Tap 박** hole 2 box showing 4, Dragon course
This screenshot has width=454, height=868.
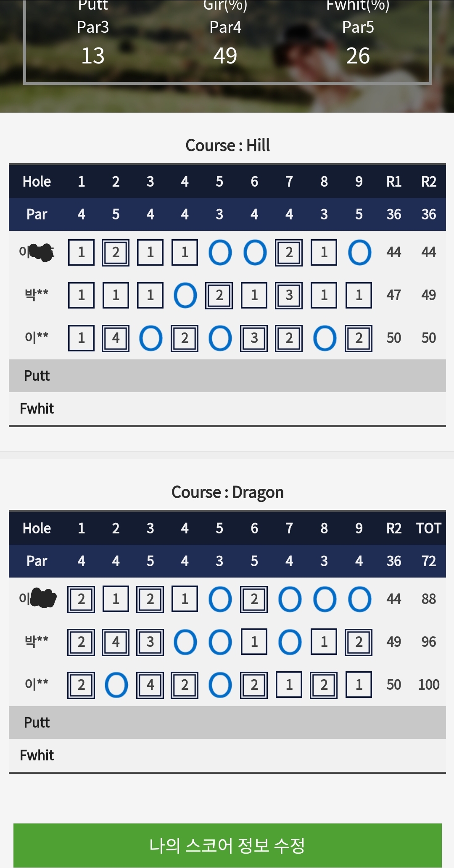pos(116,642)
